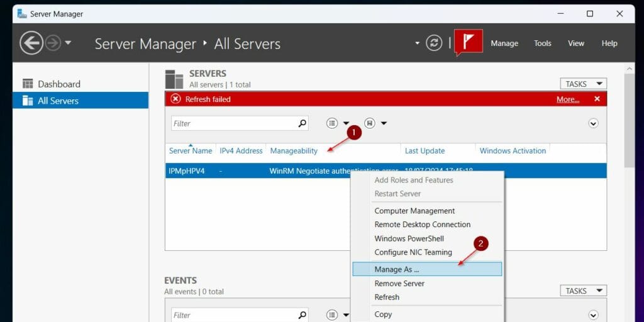
Task: Open the Events TASKS dropdown
Action: [583, 291]
